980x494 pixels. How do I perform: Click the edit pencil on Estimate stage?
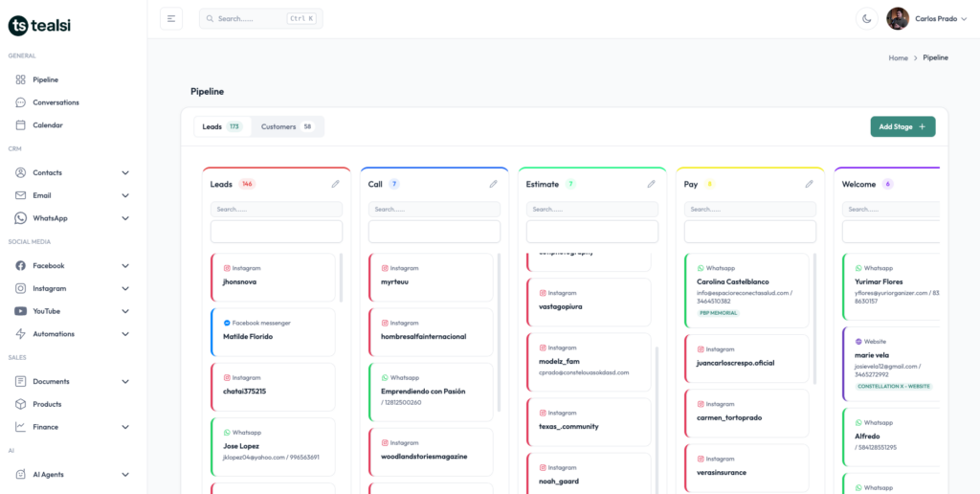[651, 184]
